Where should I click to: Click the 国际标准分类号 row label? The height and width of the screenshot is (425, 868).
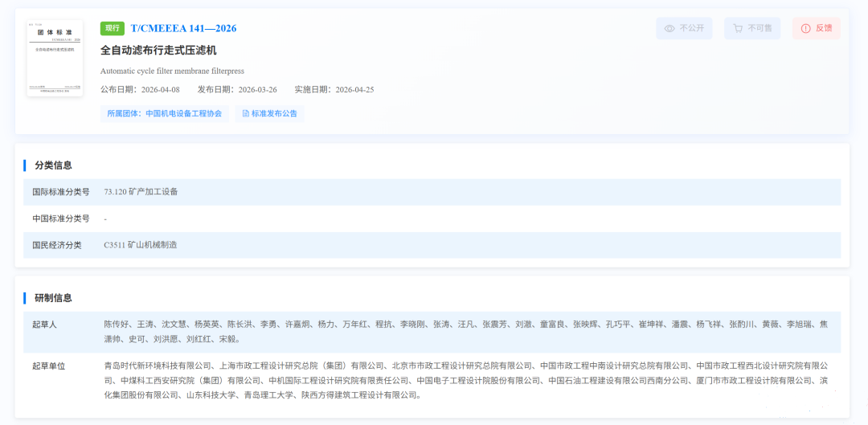[61, 192]
